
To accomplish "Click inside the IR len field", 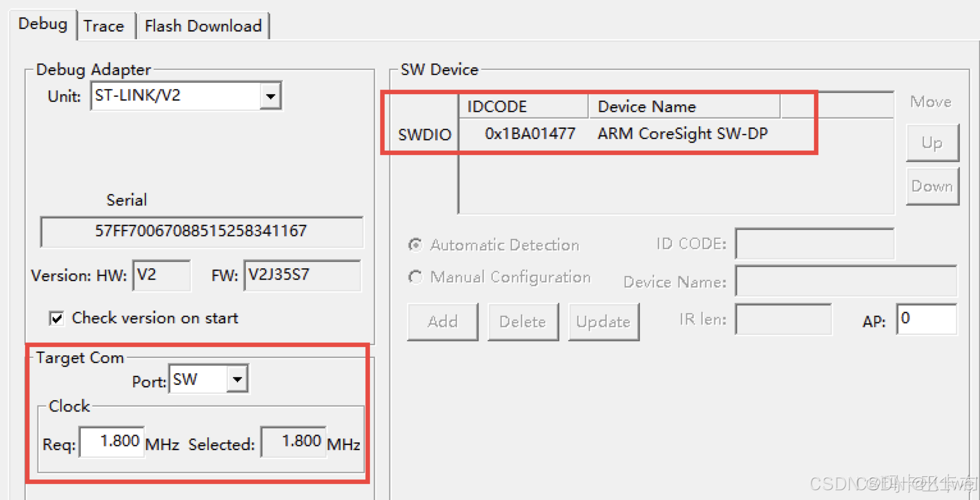I will [x=783, y=320].
